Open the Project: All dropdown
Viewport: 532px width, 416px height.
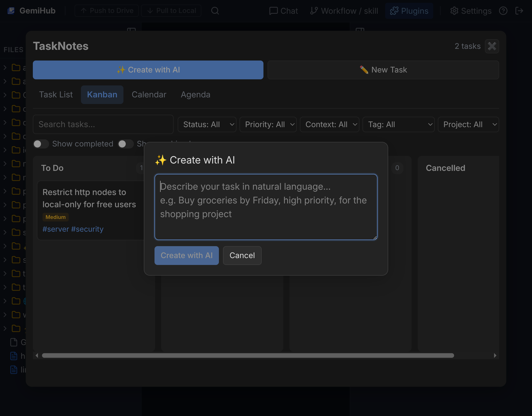point(468,124)
